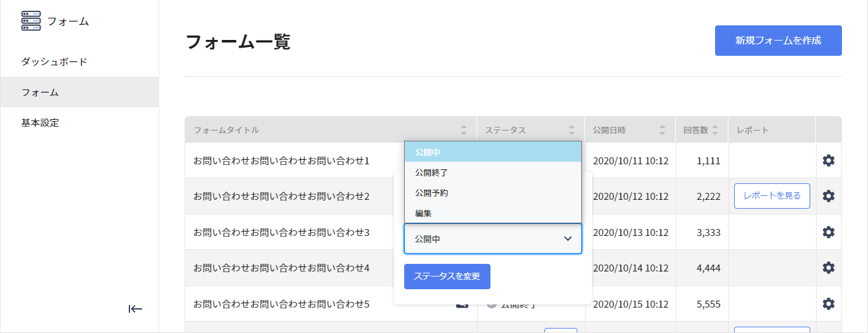The image size is (868, 333).
Task: Sort by 公開日時 column arrows
Action: tap(662, 130)
